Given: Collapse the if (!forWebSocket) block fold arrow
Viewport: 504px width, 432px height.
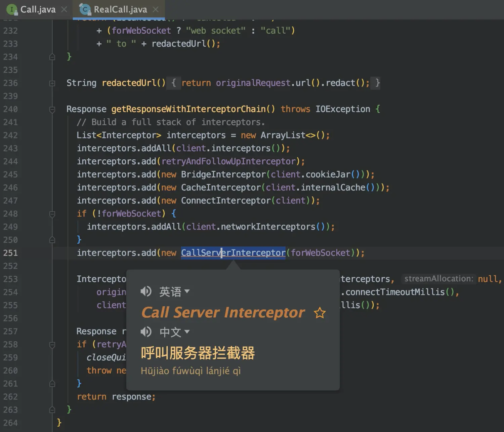Looking at the screenshot, I should pos(52,213).
